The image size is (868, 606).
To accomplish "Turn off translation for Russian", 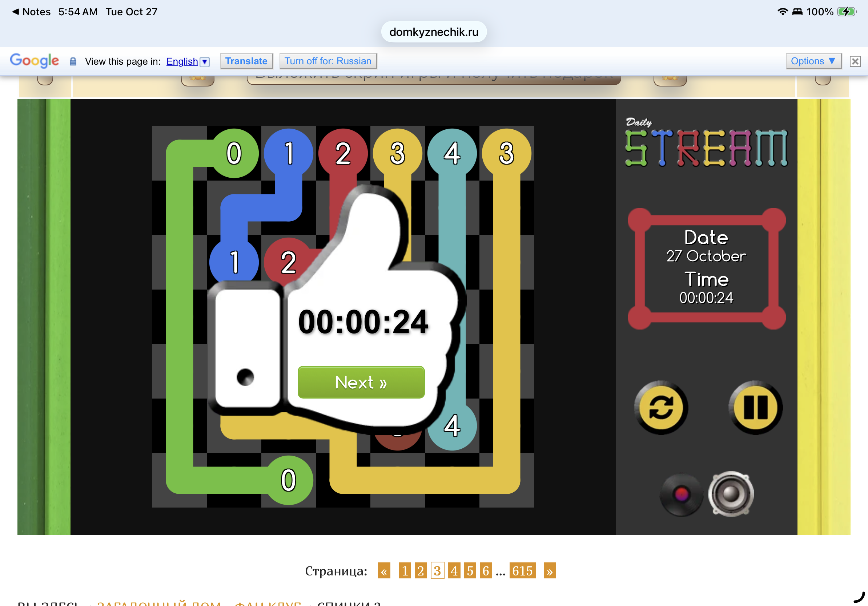I will click(x=328, y=61).
